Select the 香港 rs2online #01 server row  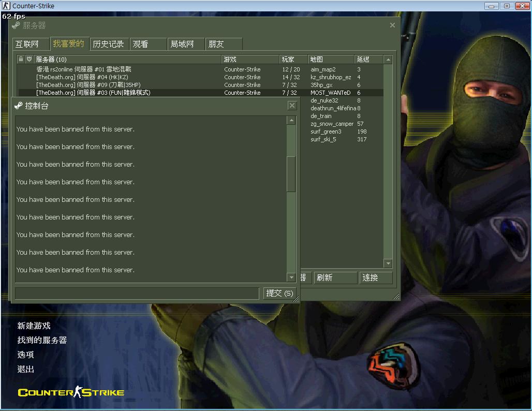(x=200, y=69)
